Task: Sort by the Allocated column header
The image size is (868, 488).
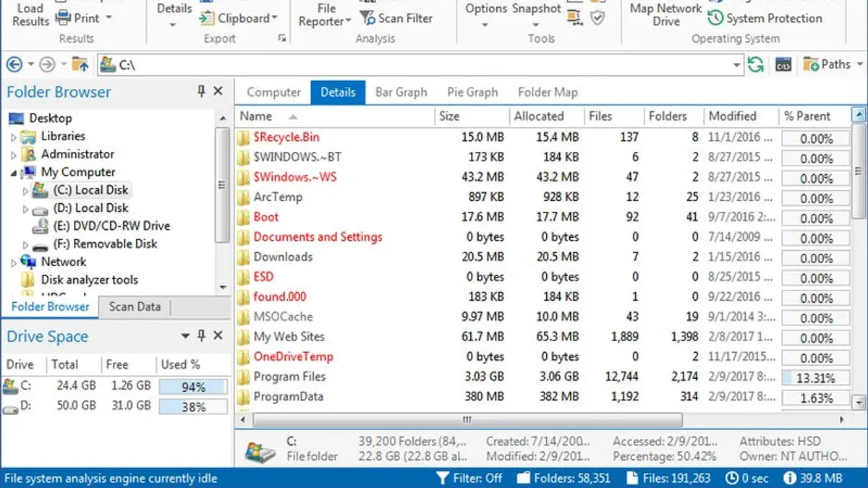Action: click(x=546, y=116)
